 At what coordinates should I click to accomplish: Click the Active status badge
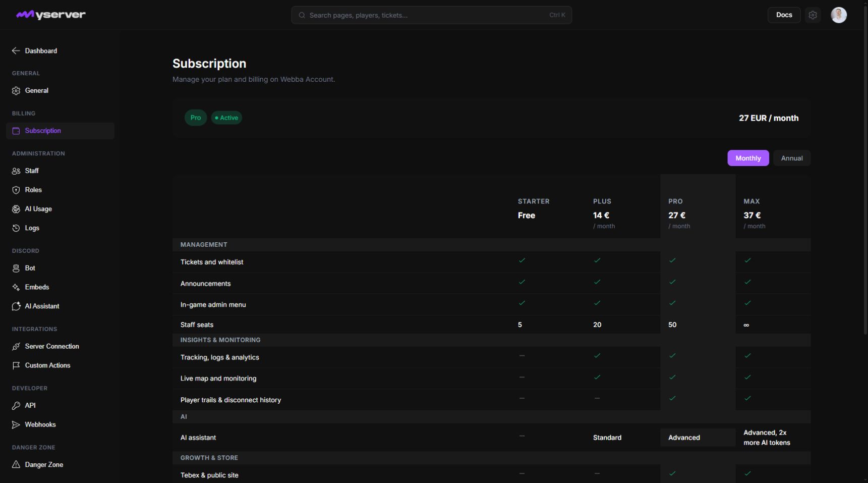click(x=226, y=118)
